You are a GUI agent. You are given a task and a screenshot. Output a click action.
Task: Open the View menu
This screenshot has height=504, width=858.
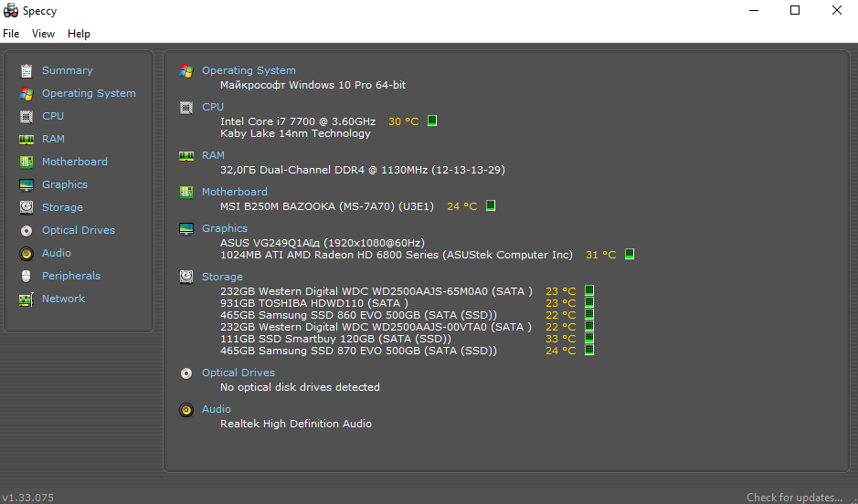pos(43,34)
